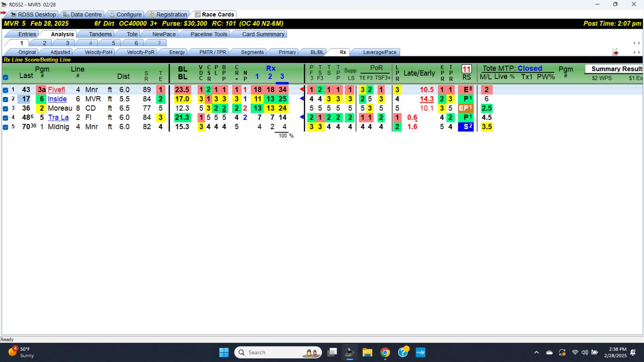The image size is (644, 362).
Task: Select the Velocity-PoH tab
Action: coord(98,52)
